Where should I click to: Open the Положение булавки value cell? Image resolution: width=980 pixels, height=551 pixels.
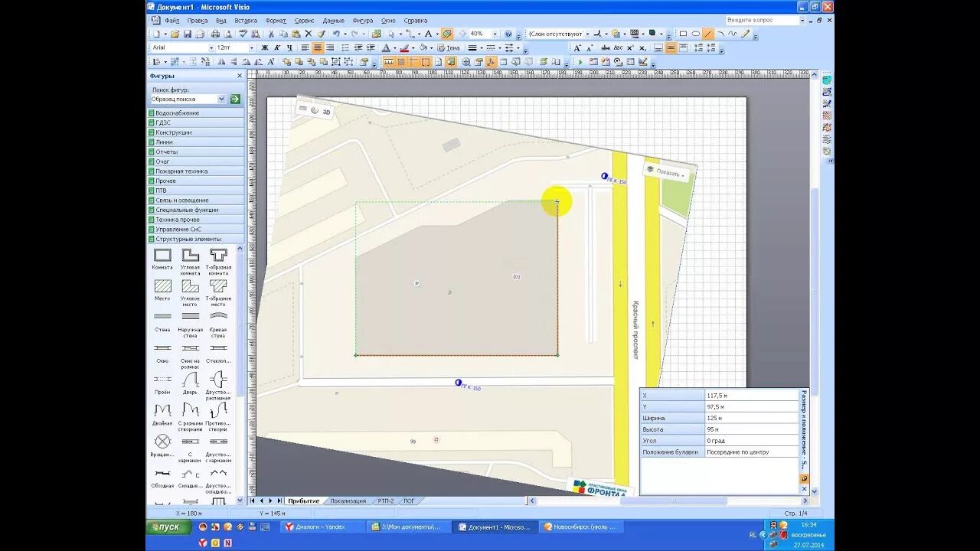pos(751,452)
